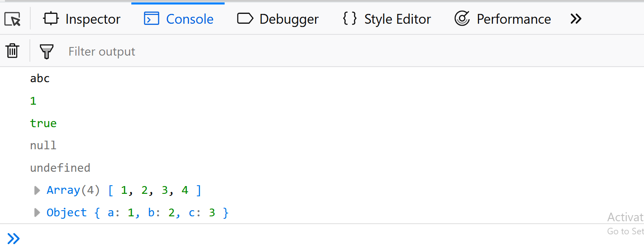Click the Debugger panel icon
The width and height of the screenshot is (644, 247).
pos(245,18)
